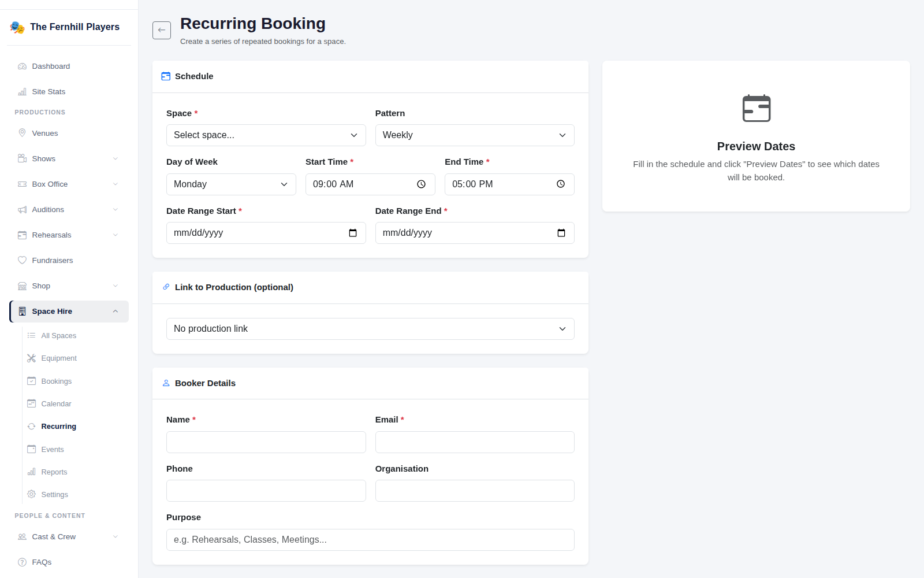The height and width of the screenshot is (578, 924).
Task: Focus the Email input field
Action: (475, 442)
